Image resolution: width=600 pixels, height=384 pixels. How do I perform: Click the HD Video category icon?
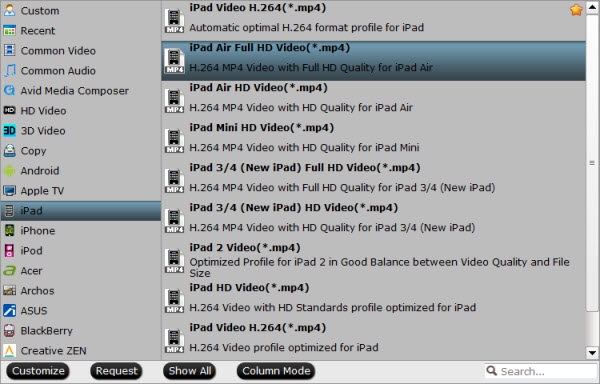(9, 111)
